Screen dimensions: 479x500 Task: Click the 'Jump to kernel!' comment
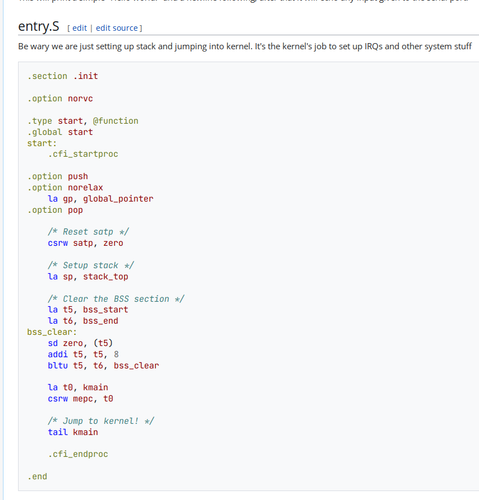(101, 421)
